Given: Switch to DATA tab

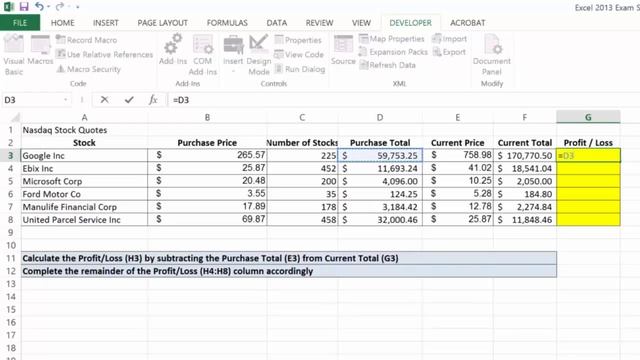Looking at the screenshot, I should 277,23.
